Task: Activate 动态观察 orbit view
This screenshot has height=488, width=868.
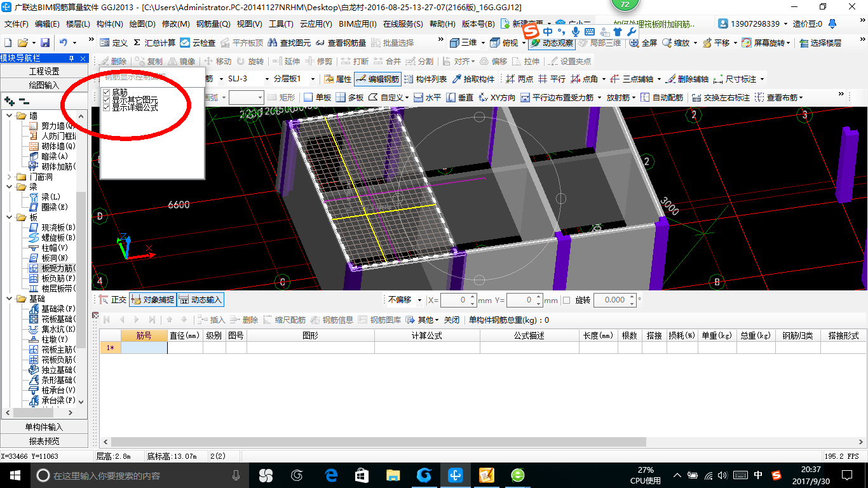Action: (552, 43)
